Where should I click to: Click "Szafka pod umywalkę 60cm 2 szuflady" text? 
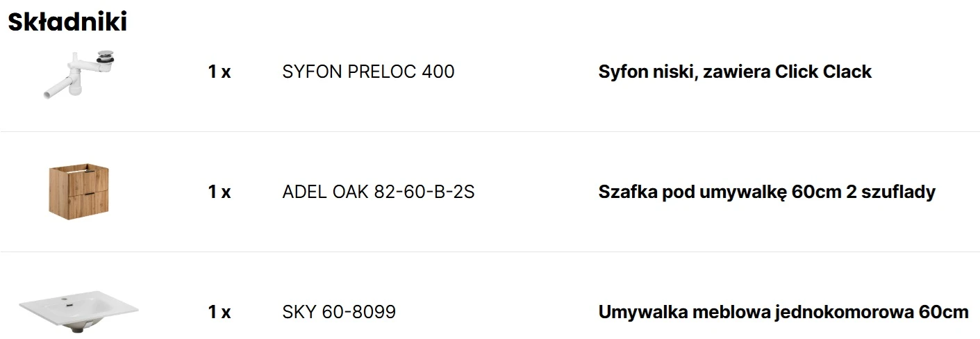tap(767, 192)
